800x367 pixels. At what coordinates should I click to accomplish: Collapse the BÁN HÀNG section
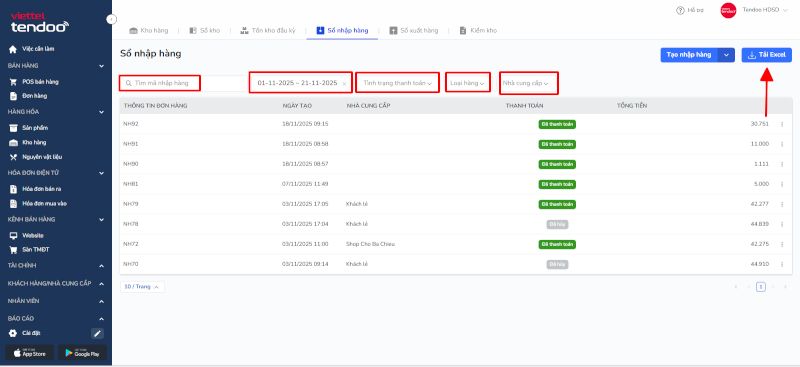(x=102, y=66)
